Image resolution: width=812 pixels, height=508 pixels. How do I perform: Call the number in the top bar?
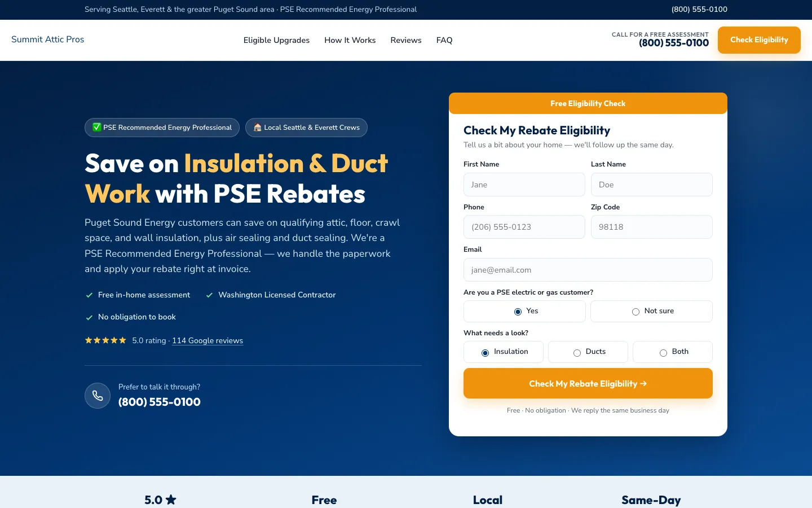coord(699,10)
